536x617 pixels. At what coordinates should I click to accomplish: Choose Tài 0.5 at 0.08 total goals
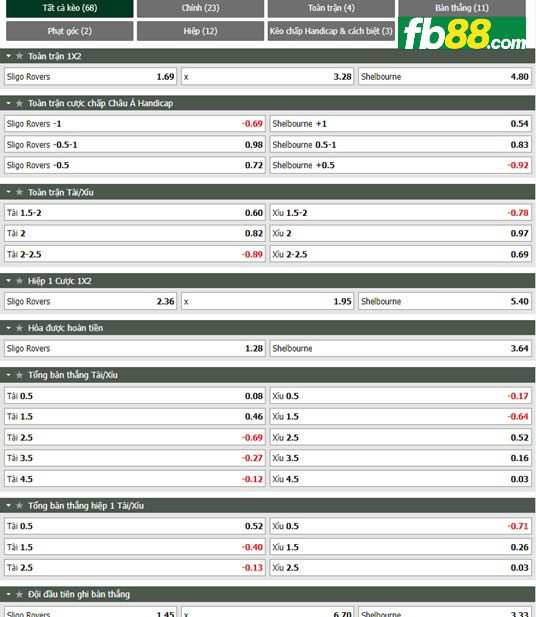click(x=135, y=396)
